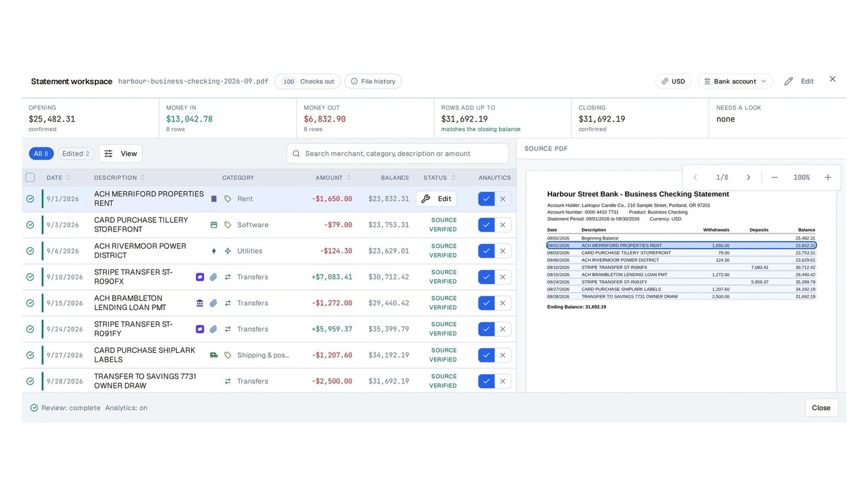This screenshot has width=868, height=488.
Task: Click the bank building icon on ACH BRAMBLETON row
Action: pyautogui.click(x=200, y=303)
